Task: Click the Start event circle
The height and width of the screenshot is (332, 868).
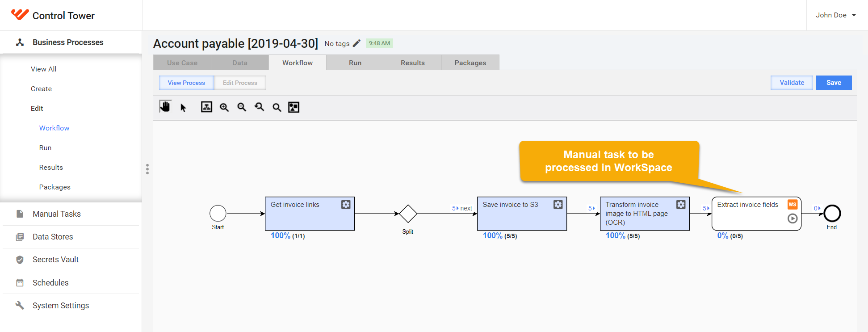Action: (x=218, y=214)
